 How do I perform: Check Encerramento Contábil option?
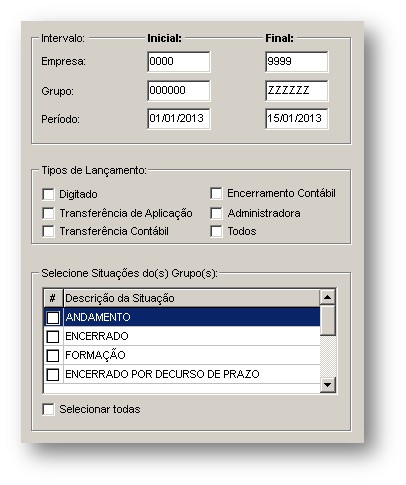tap(216, 193)
